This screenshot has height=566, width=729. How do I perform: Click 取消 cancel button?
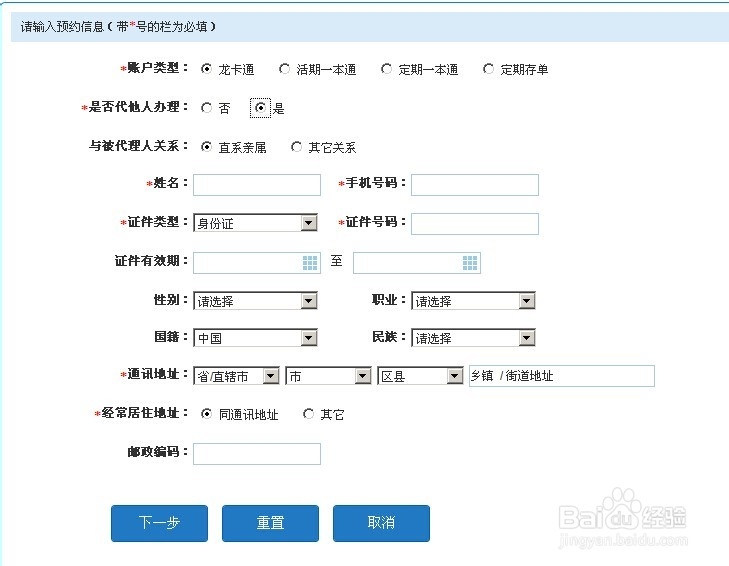[381, 523]
